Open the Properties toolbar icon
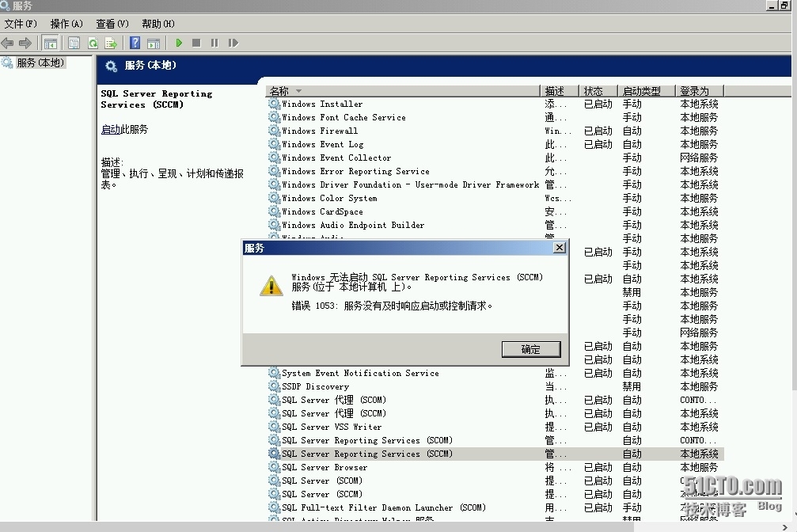Viewport: 797px width, 532px height. tap(74, 44)
